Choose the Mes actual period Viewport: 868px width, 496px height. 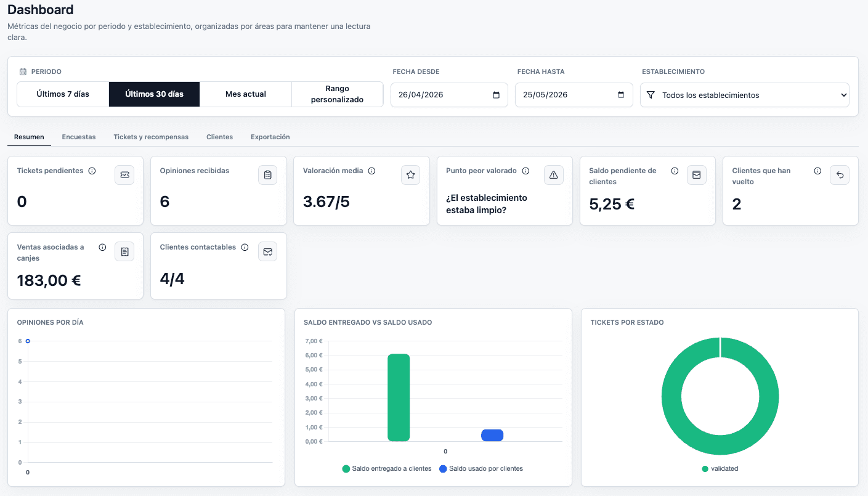(246, 94)
